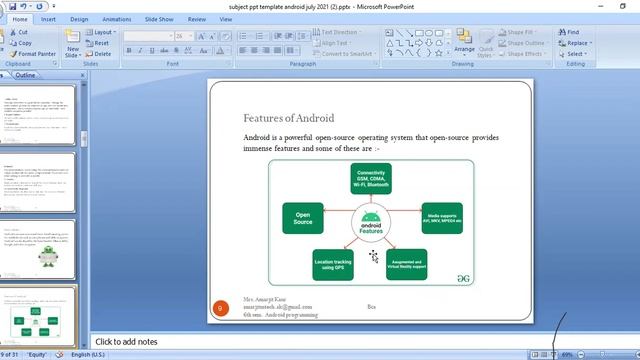The image size is (640, 360).
Task: Open the Design ribbon tab
Action: [79, 19]
